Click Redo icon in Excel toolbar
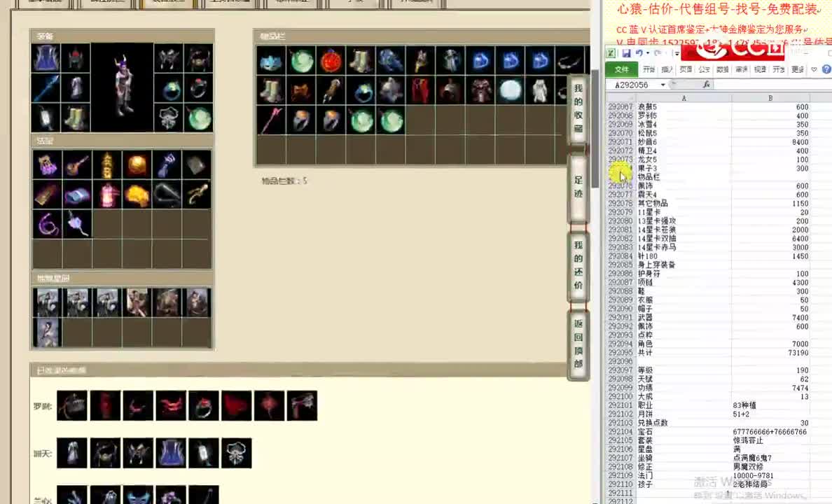This screenshot has height=504, width=832. [x=658, y=53]
